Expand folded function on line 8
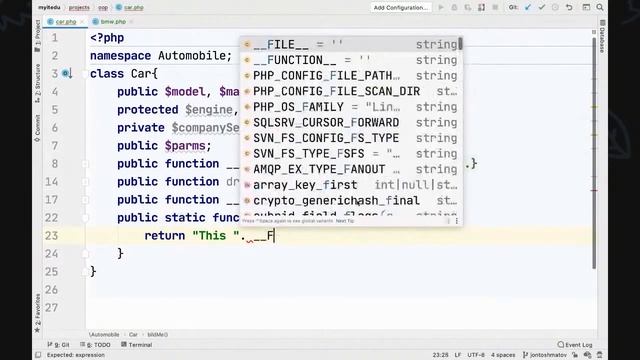Screen dimensions: 640x360 click(85, 164)
